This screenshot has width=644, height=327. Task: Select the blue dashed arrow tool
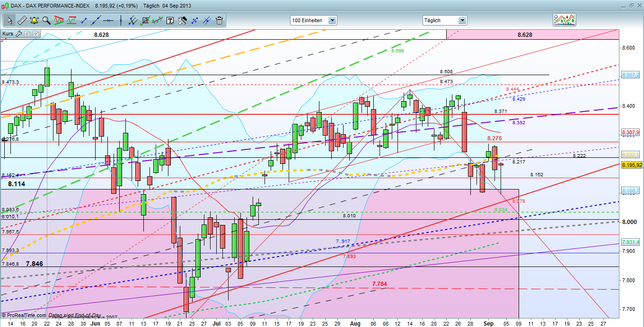194,20
